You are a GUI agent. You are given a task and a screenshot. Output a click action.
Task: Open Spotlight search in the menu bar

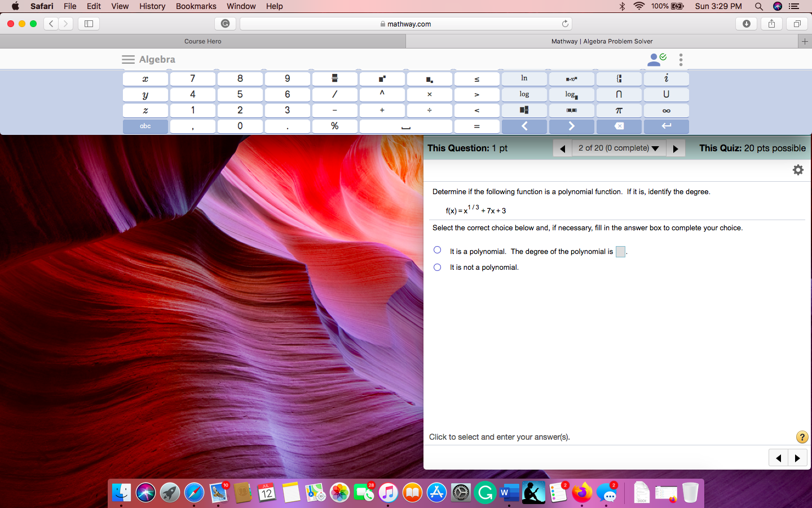pos(759,6)
